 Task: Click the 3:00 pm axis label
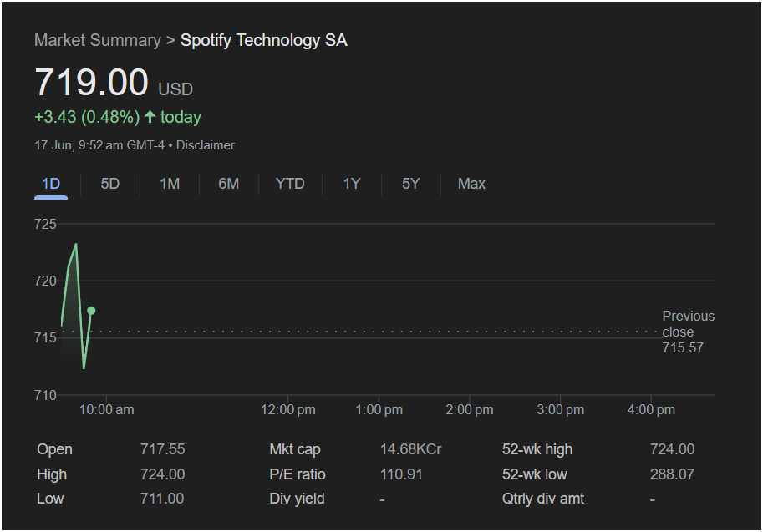click(561, 410)
